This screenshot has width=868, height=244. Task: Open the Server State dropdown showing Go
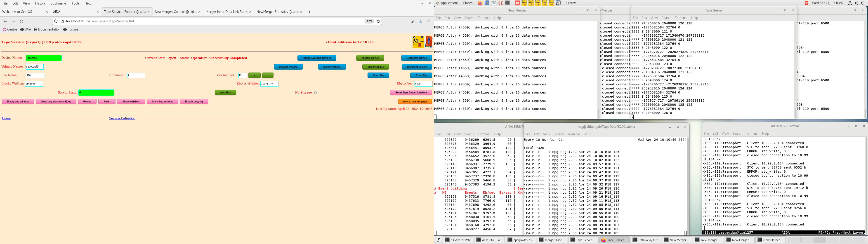click(96, 92)
